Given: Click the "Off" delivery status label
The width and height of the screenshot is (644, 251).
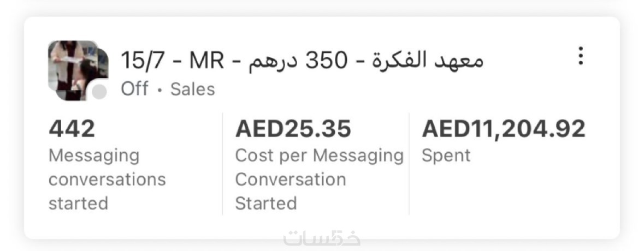Looking at the screenshot, I should [134, 89].
